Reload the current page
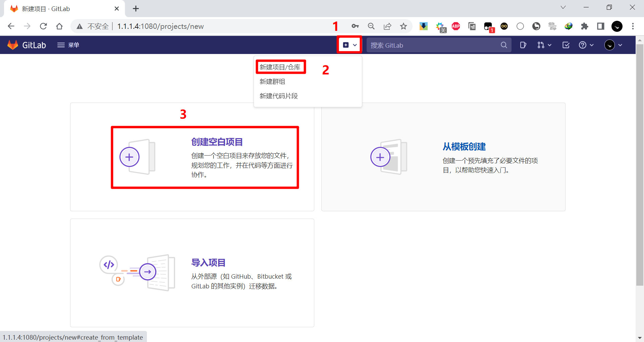Screen dimensions: 644x342 (43, 26)
